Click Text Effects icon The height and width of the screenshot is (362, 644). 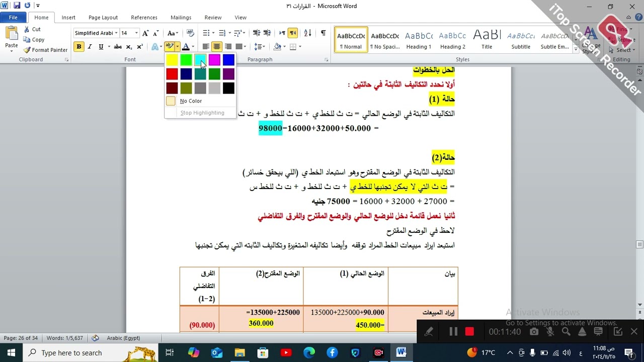pos(155,47)
